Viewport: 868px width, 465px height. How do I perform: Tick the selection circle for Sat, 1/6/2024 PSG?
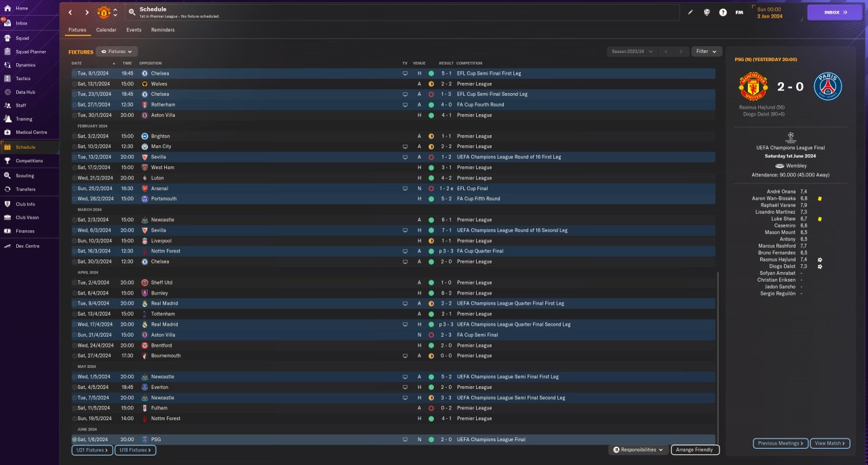pyautogui.click(x=74, y=439)
